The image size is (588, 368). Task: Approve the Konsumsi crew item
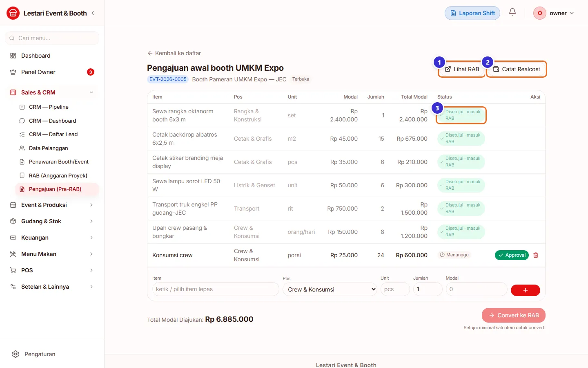tap(512, 255)
